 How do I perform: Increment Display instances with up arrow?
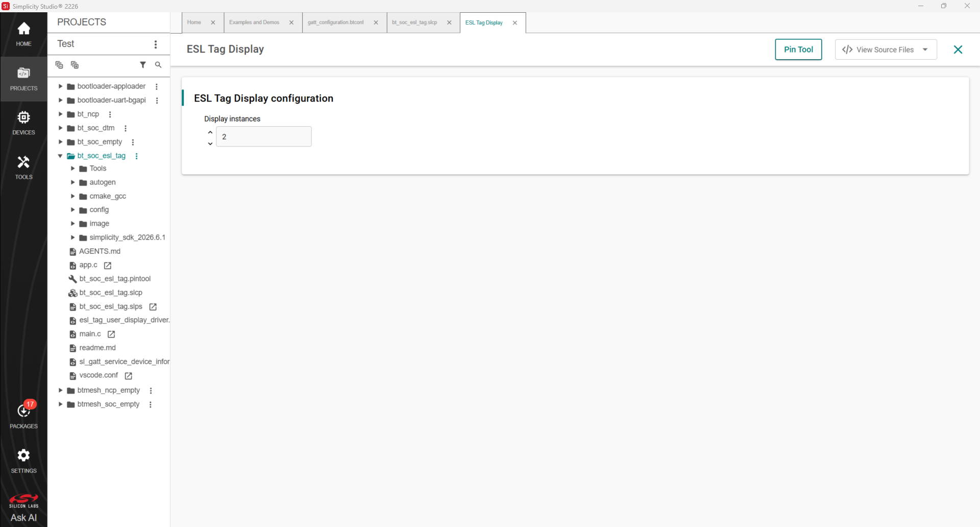click(210, 132)
